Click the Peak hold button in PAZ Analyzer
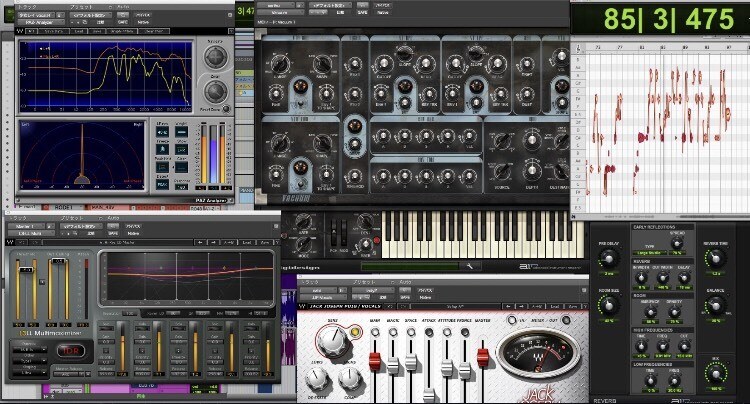Screen dimensions: 750x404 click(x=163, y=167)
